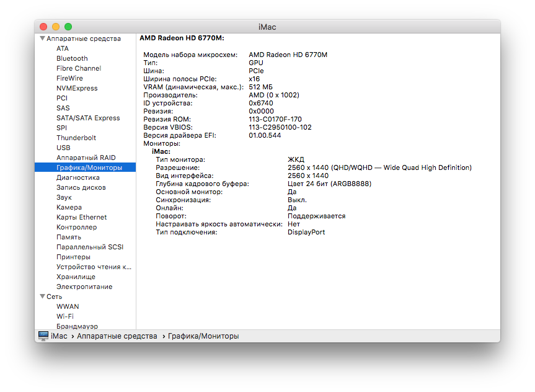Open Память in the sidebar
Viewport: 535px width, 392px height.
69,237
